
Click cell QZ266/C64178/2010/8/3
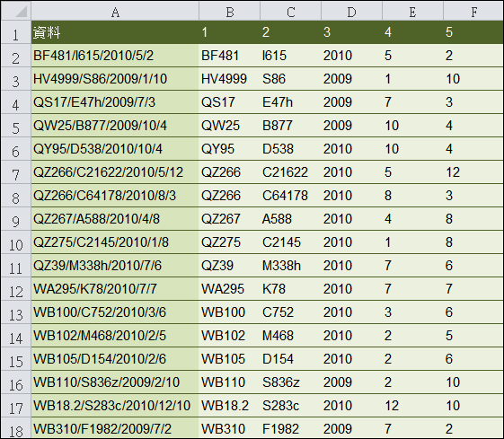(115, 196)
